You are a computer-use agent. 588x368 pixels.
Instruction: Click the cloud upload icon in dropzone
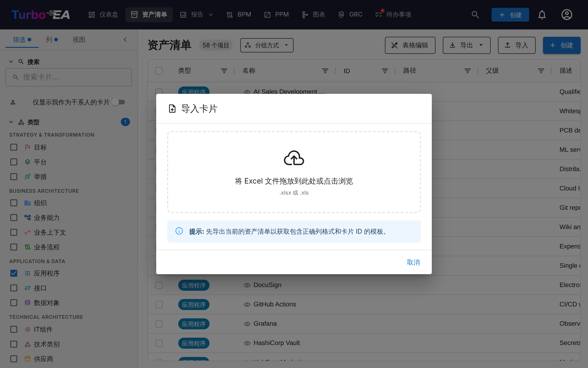click(x=294, y=158)
